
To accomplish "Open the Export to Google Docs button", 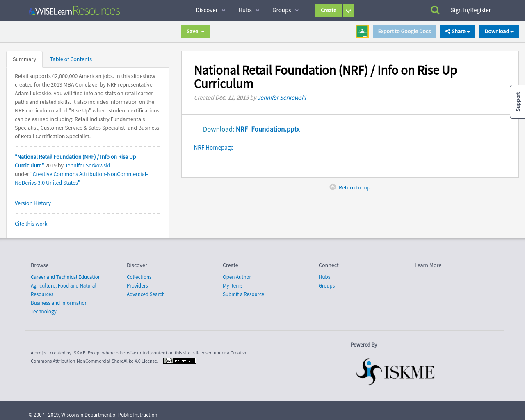I will (x=404, y=31).
